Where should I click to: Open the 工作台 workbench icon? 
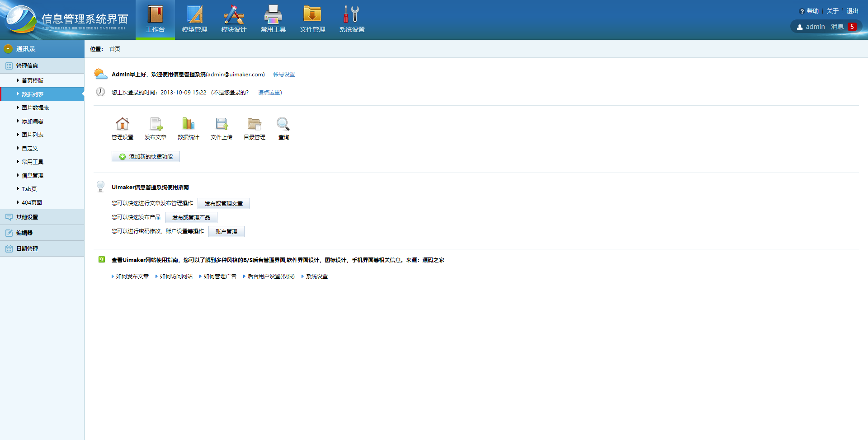[x=155, y=14]
